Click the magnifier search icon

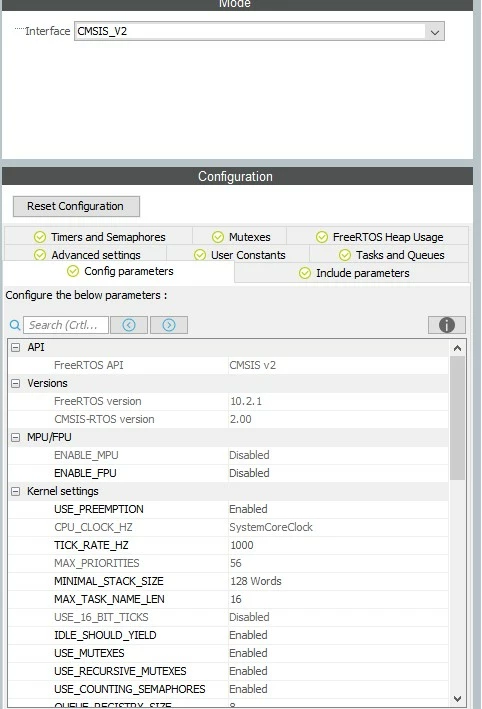15,325
